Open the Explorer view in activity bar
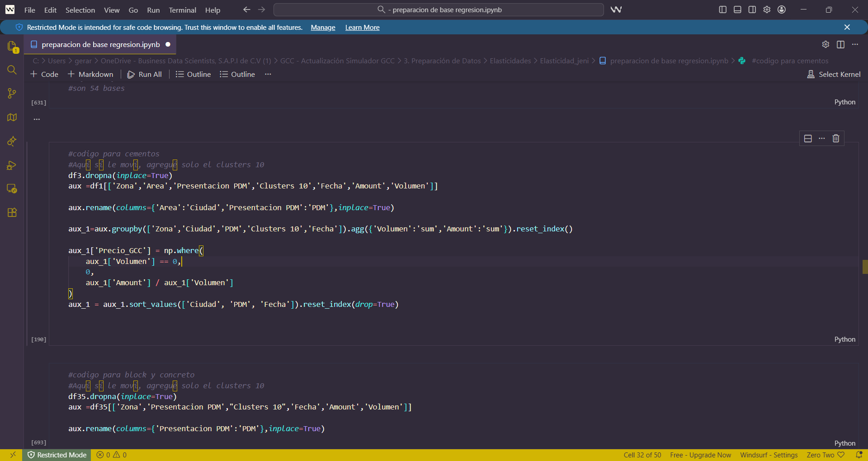 (12, 46)
